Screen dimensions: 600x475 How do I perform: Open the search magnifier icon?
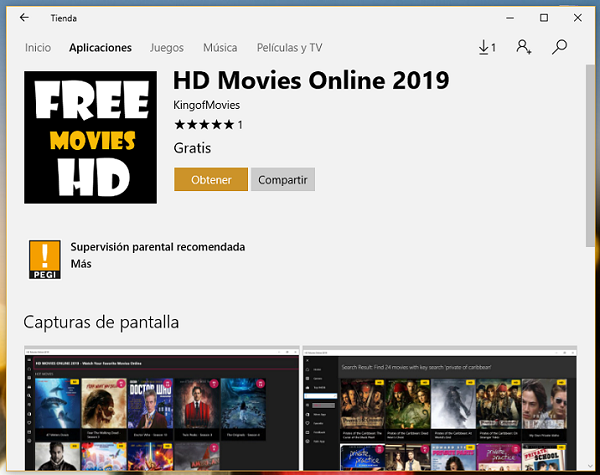559,47
